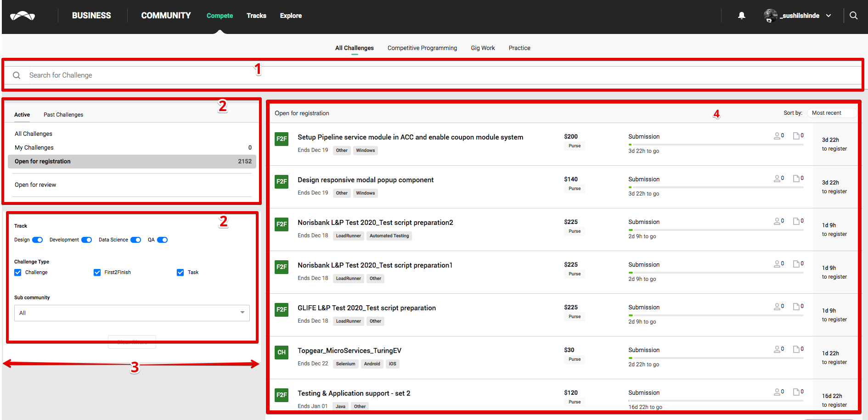The width and height of the screenshot is (868, 420).
Task: Uncheck the Challenge type checkbox
Action: (x=18, y=273)
